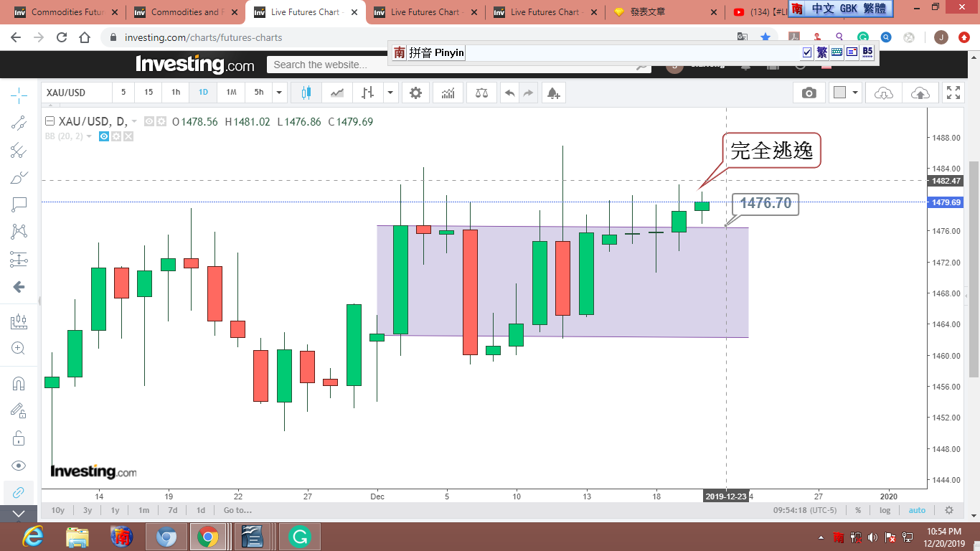Switch chart to 5 minute interval
The image size is (980, 551).
click(x=123, y=93)
